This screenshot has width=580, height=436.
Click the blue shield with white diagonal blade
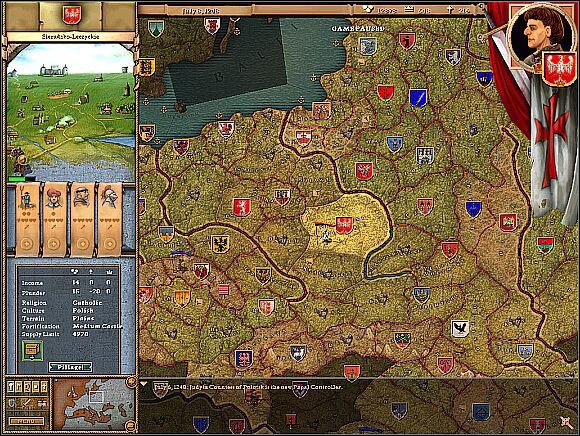click(418, 98)
